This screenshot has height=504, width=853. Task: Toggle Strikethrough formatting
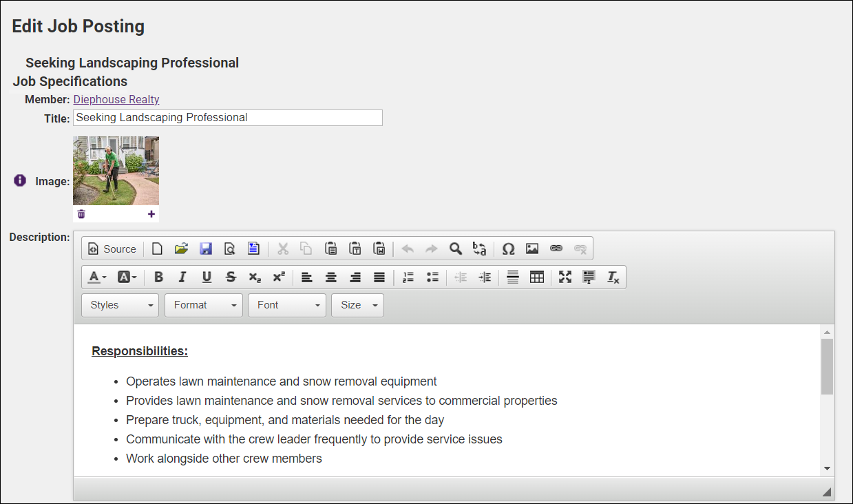231,277
